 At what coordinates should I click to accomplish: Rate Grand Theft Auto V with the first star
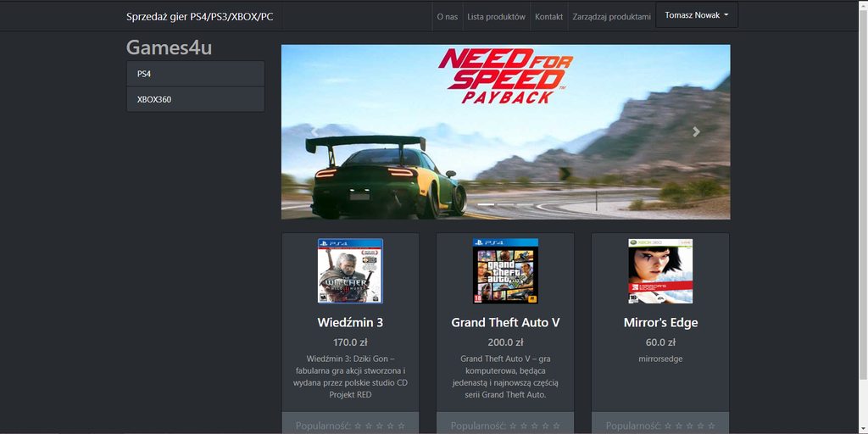pos(513,426)
